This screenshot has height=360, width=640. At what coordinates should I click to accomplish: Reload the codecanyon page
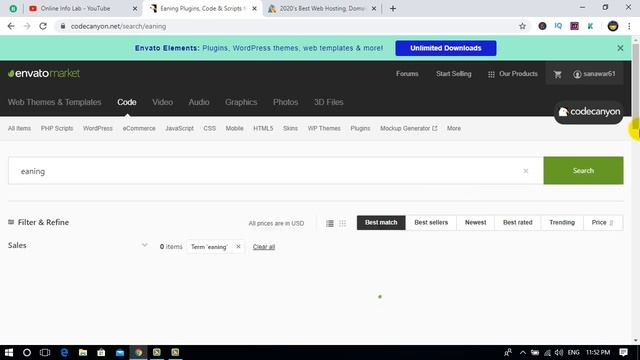(43, 26)
